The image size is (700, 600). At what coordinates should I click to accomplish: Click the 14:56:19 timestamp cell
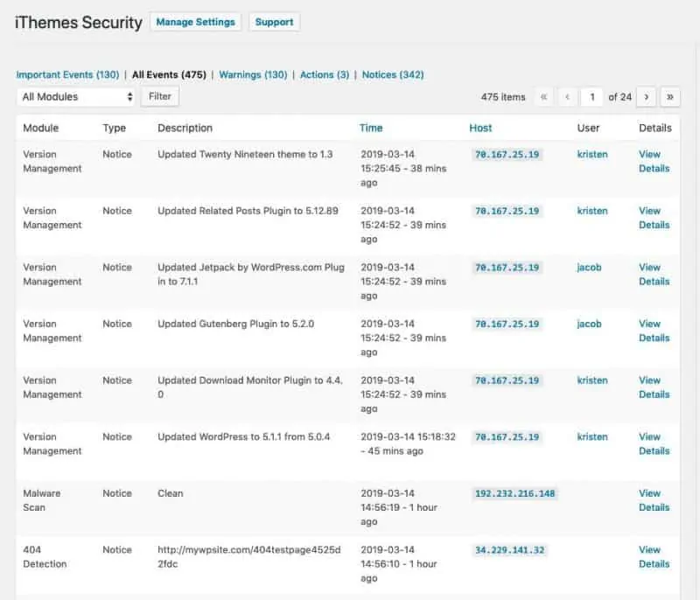pyautogui.click(x=399, y=507)
